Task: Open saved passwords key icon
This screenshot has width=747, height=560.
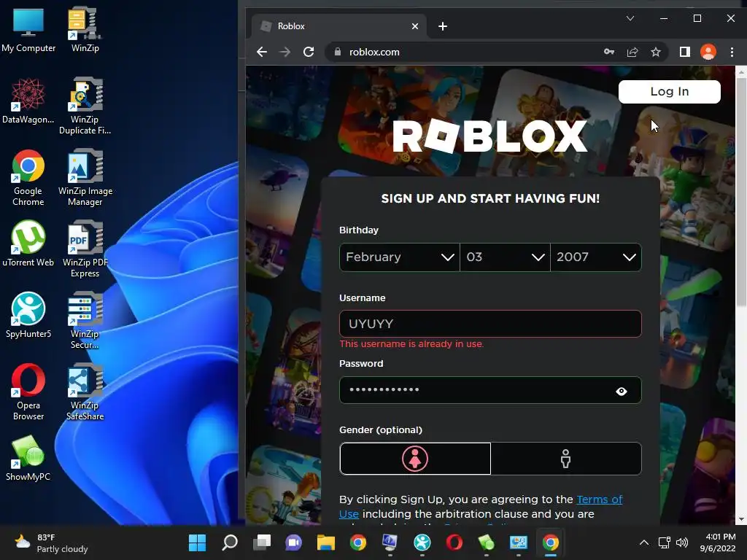Action: coord(609,52)
